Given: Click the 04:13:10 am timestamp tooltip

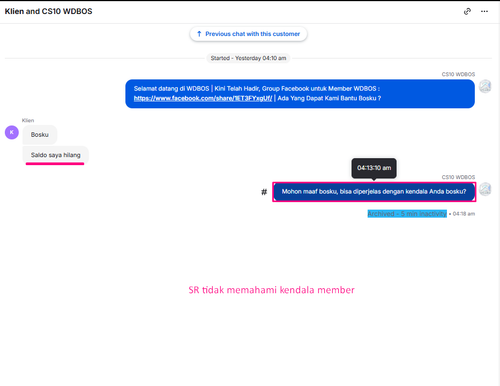Looking at the screenshot, I should [374, 168].
